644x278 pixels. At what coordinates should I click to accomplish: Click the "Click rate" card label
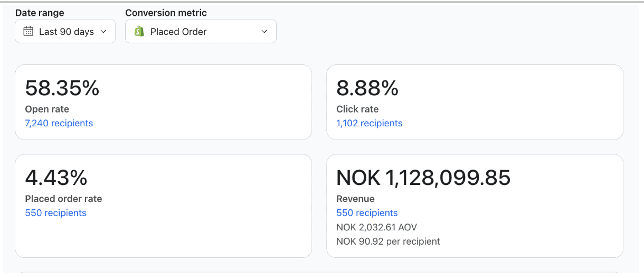click(357, 109)
